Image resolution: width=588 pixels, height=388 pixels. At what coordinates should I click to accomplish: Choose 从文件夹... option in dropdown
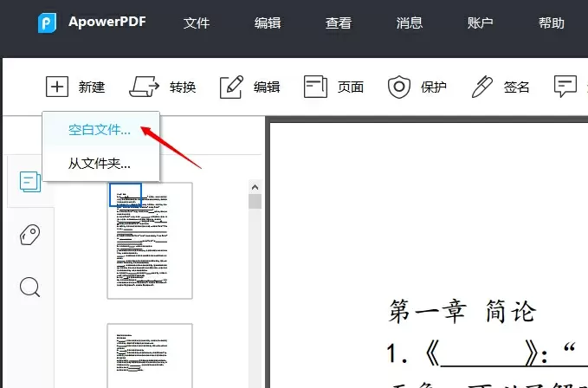(100, 163)
